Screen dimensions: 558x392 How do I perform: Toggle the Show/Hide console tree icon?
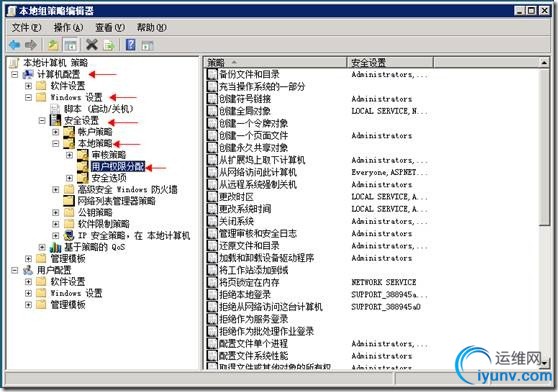[70, 45]
